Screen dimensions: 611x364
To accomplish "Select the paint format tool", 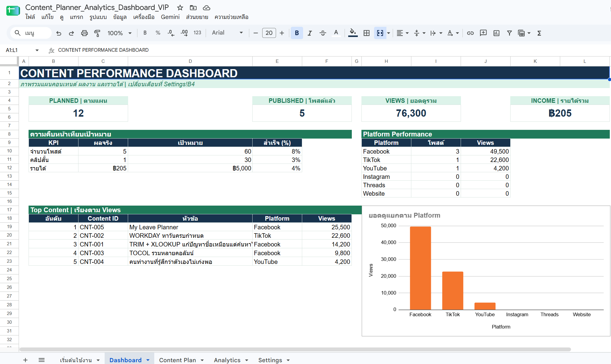I will tap(97, 33).
